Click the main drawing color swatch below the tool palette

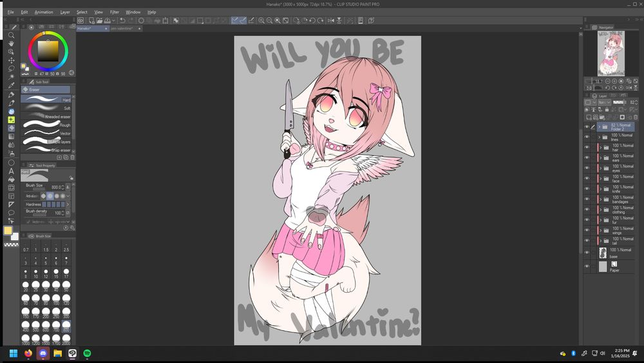[x=8, y=231]
